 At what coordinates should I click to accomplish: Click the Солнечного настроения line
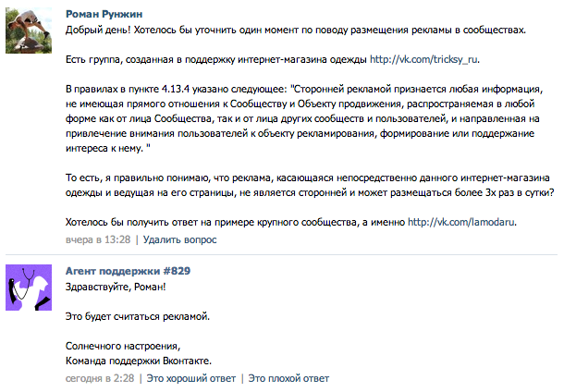click(x=123, y=346)
